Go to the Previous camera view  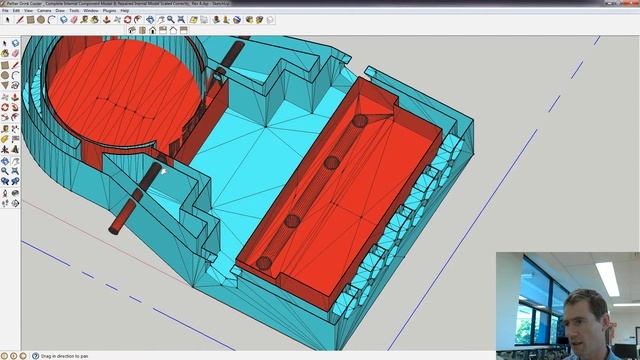[x=5, y=181]
